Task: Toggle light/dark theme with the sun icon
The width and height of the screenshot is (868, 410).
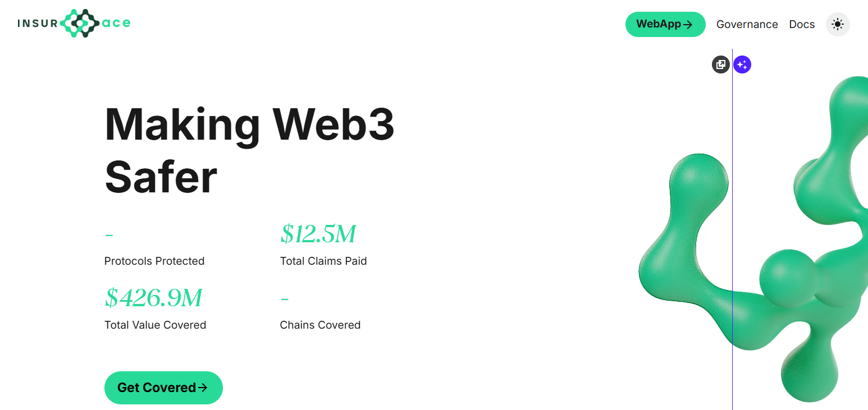Action: pyautogui.click(x=838, y=24)
